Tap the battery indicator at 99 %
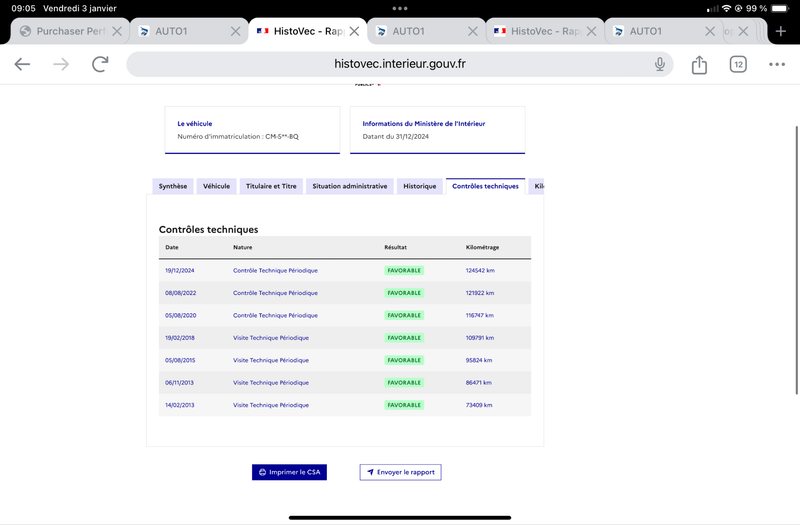 (x=780, y=8)
